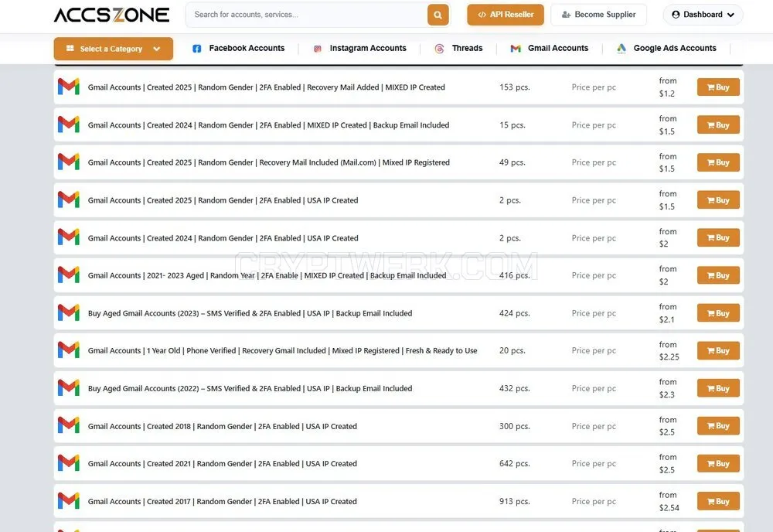
Task: Open title 'Recovery Mail Included (Mail.com)'
Action: click(x=269, y=162)
